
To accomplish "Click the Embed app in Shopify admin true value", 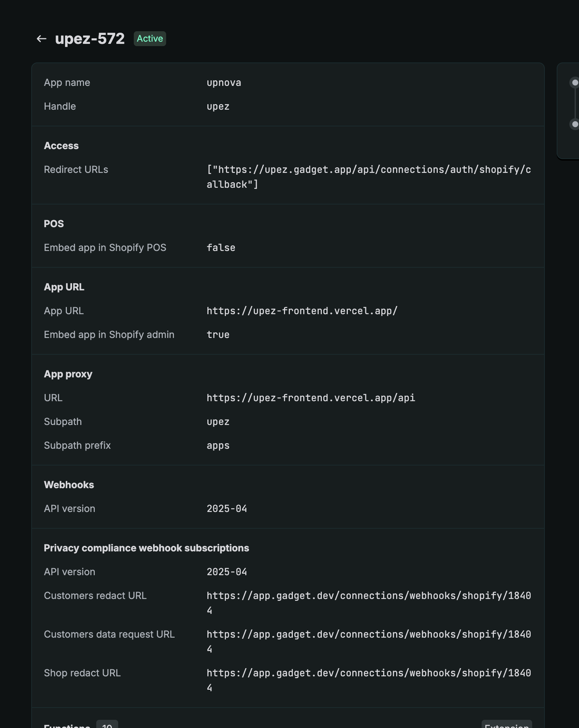I will (218, 335).
